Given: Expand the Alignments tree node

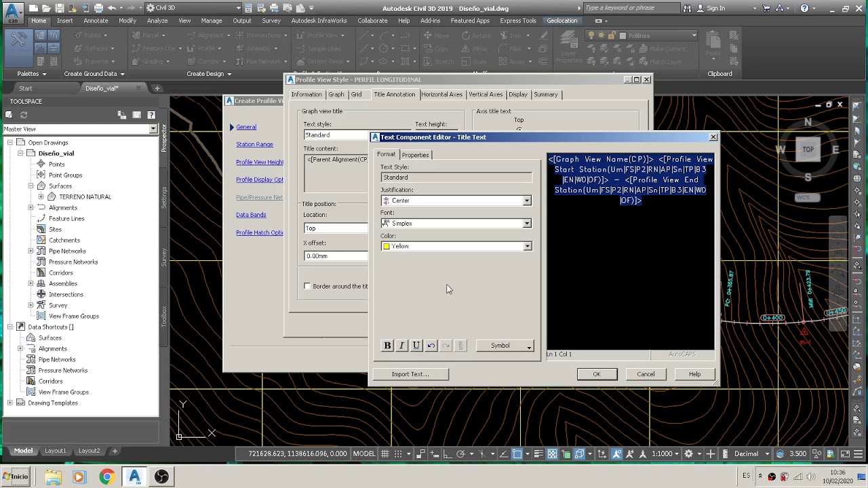Looking at the screenshot, I should coord(31,207).
